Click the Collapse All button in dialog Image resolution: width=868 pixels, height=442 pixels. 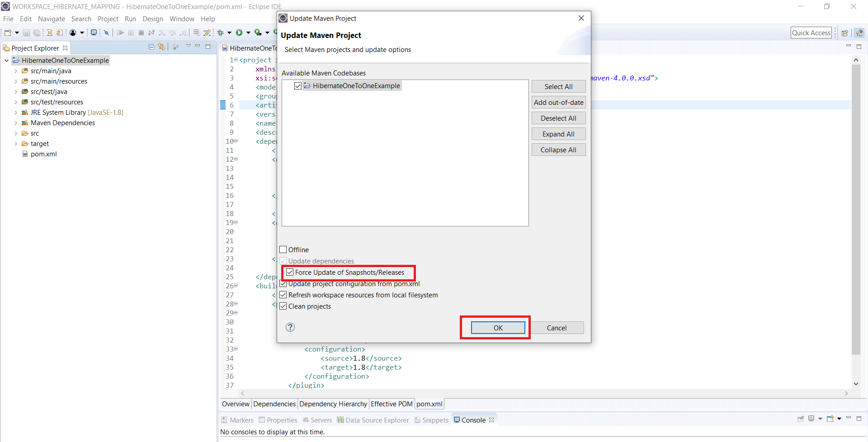point(558,150)
